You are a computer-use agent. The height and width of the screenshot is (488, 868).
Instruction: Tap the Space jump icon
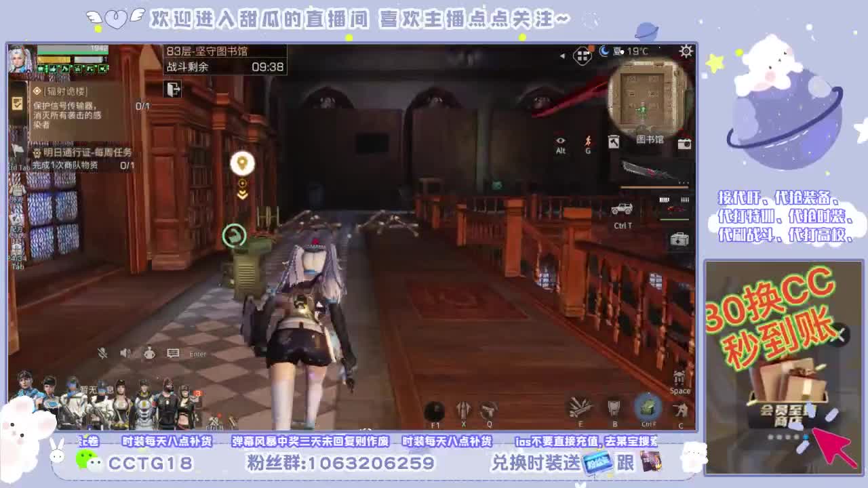[680, 378]
